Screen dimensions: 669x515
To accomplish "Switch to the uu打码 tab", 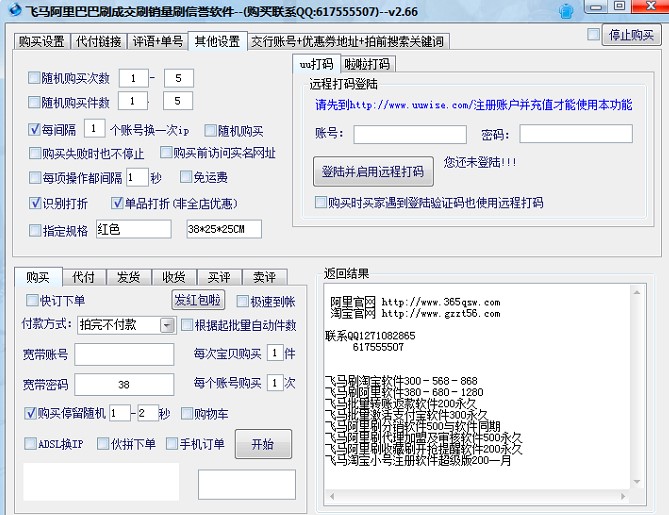I will coord(316,64).
